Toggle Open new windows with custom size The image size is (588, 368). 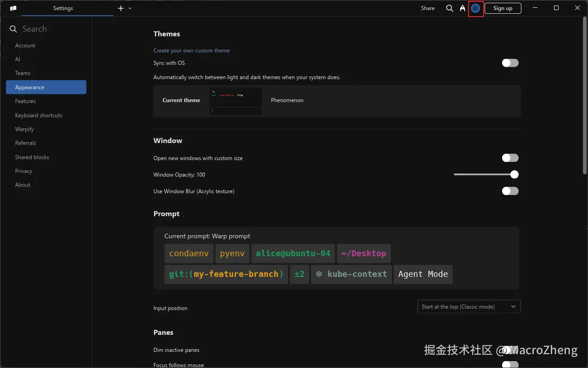510,158
